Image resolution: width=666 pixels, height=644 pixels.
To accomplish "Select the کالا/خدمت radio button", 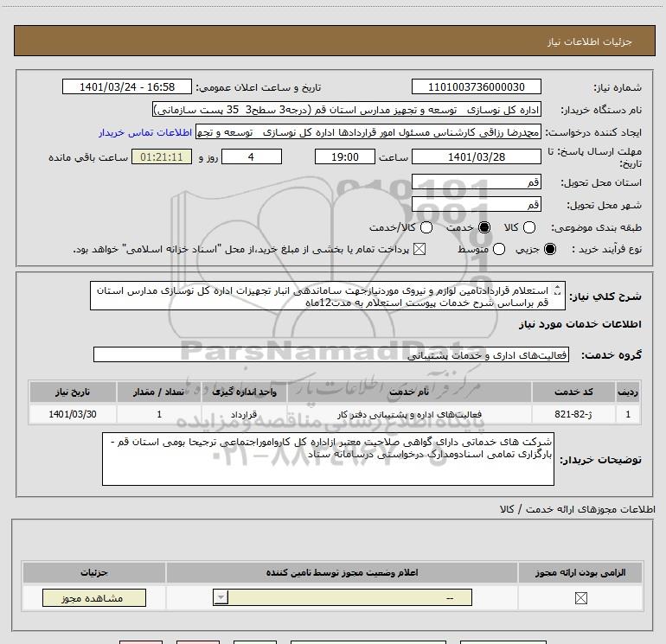I will (x=426, y=227).
